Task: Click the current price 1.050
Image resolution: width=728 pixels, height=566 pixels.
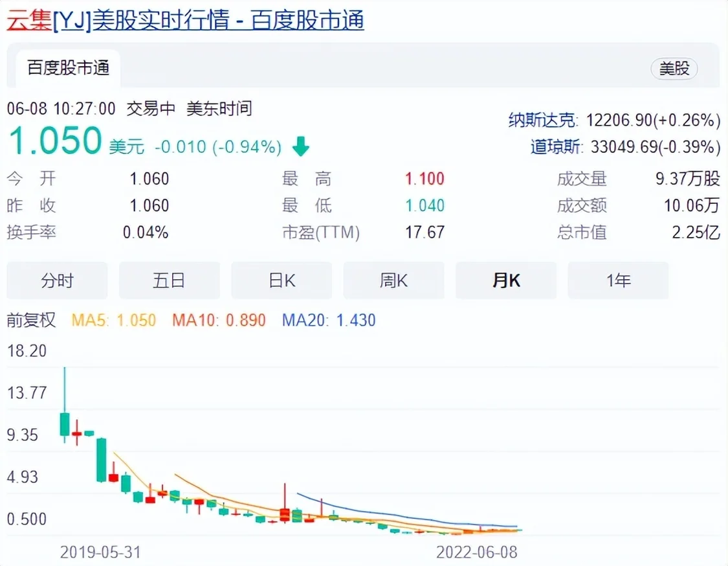Action: (55, 141)
